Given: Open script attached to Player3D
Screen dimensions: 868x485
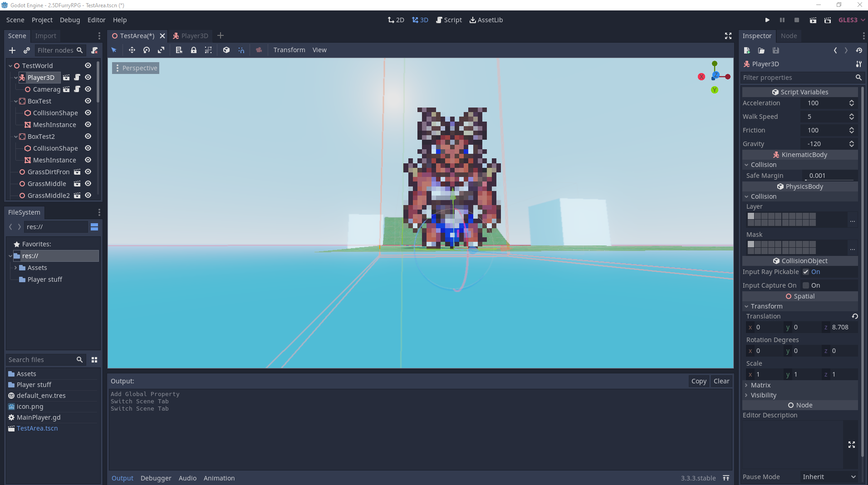Looking at the screenshot, I should (77, 78).
